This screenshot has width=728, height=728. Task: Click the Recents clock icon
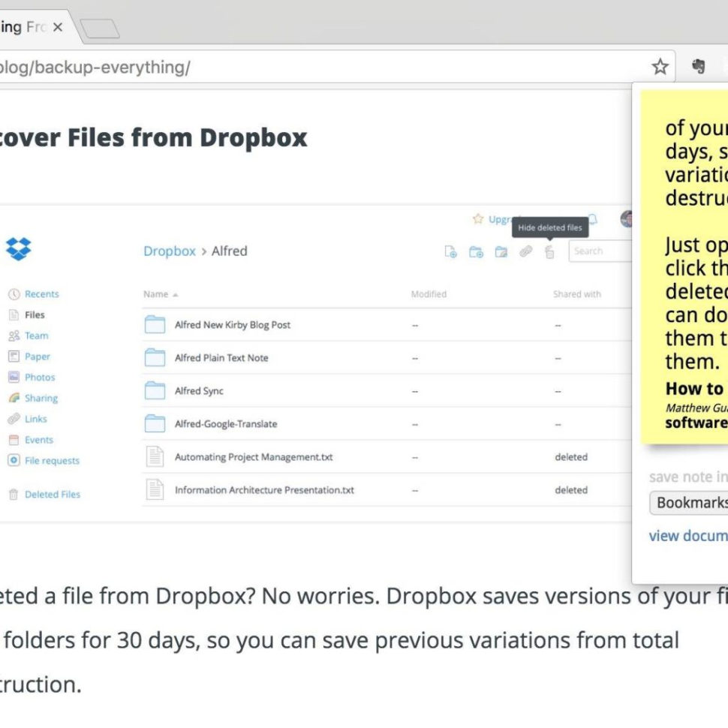[x=14, y=294]
